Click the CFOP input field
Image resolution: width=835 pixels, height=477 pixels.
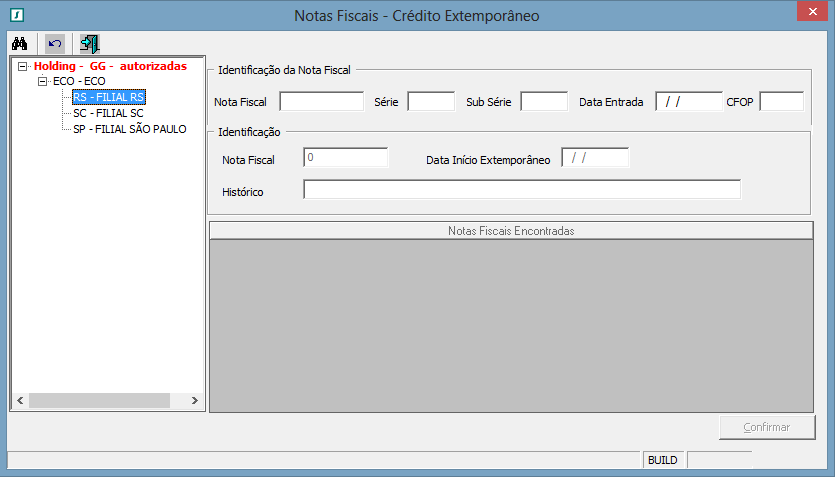[x=781, y=102]
